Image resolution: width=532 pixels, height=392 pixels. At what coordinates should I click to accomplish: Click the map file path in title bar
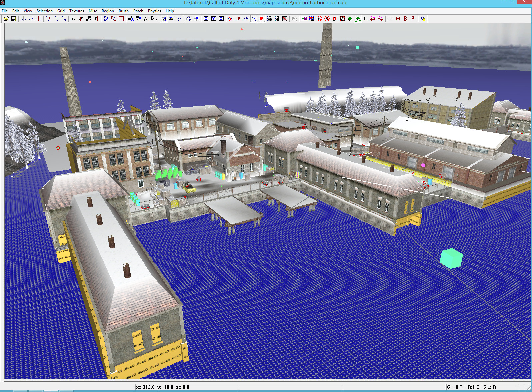coord(265,3)
